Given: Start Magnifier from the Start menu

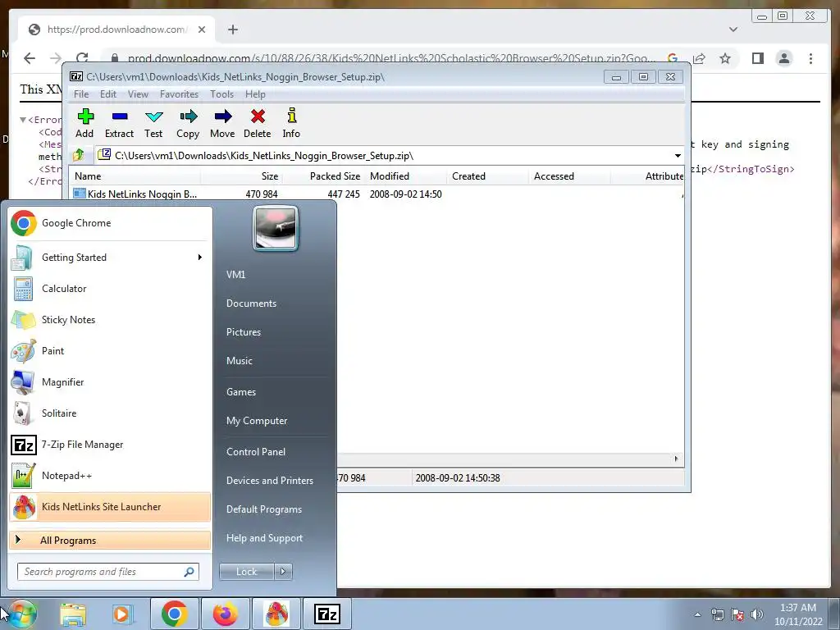Looking at the screenshot, I should [x=110, y=382].
